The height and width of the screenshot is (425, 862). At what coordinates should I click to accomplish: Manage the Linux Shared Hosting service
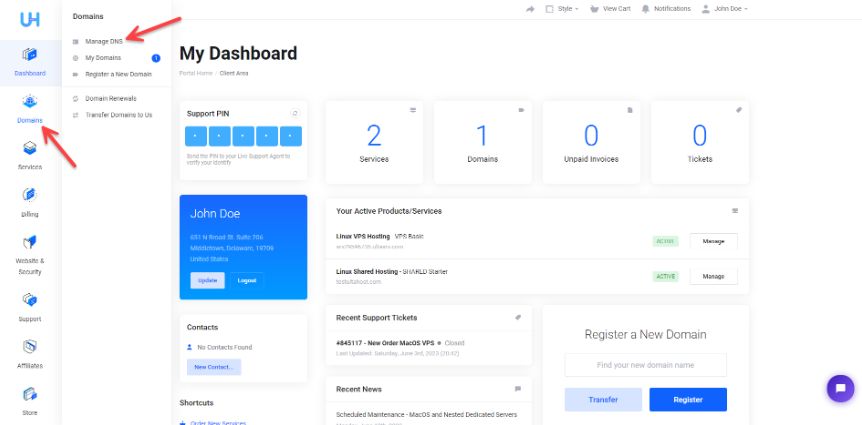point(714,276)
